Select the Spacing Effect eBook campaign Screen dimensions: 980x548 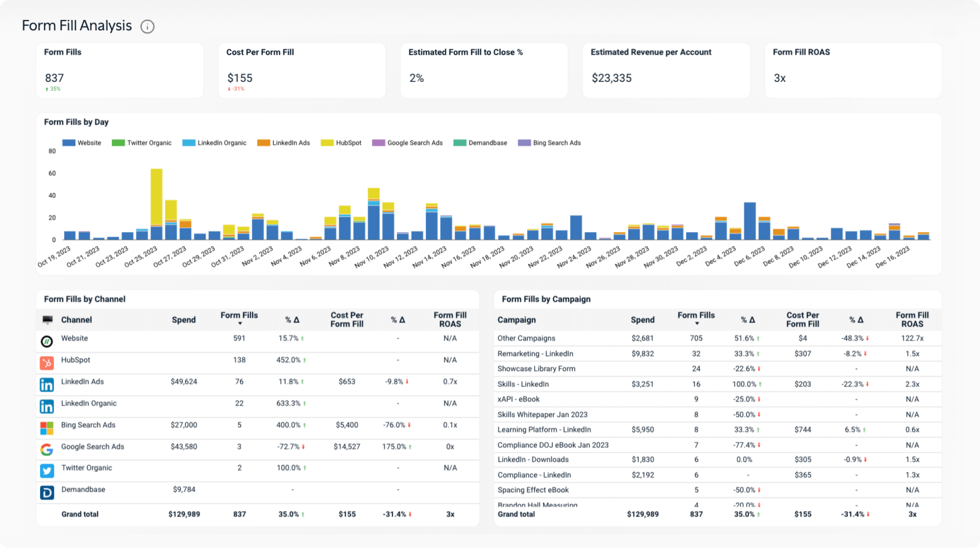click(533, 490)
